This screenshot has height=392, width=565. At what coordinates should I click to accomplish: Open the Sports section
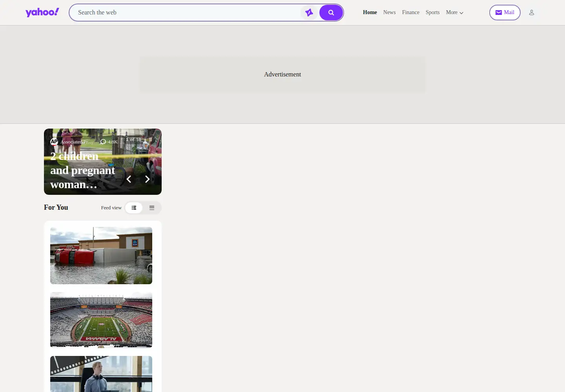point(433,13)
